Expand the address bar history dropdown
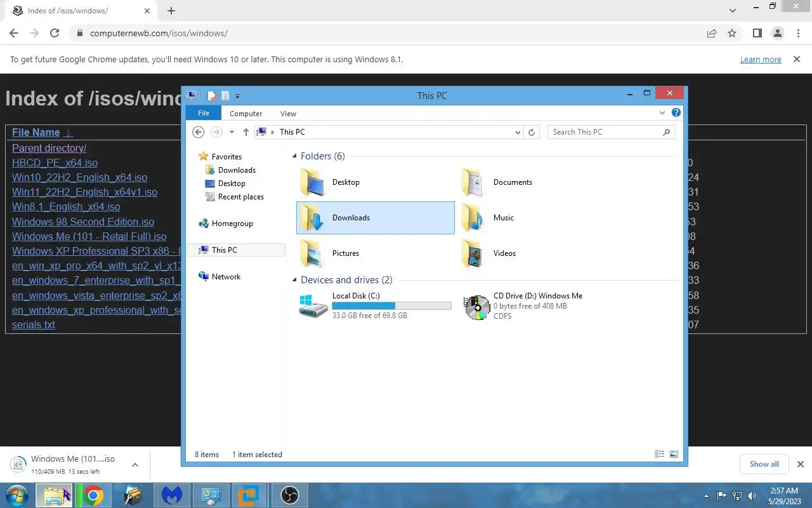 pos(518,132)
